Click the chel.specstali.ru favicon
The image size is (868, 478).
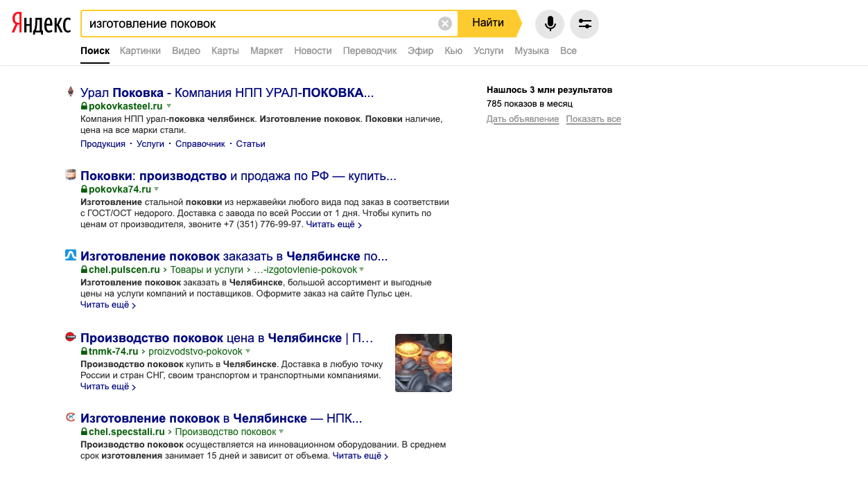(70, 417)
